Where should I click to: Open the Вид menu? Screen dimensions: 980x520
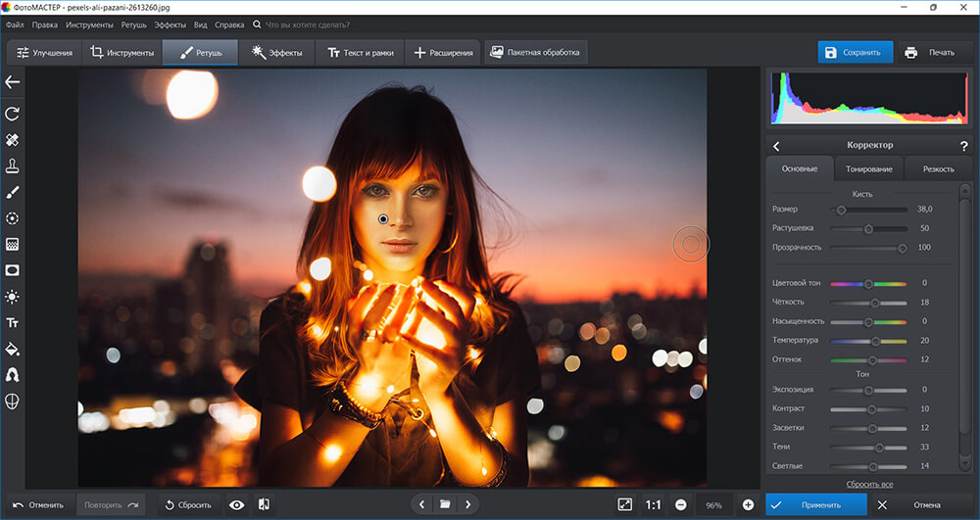click(x=201, y=24)
